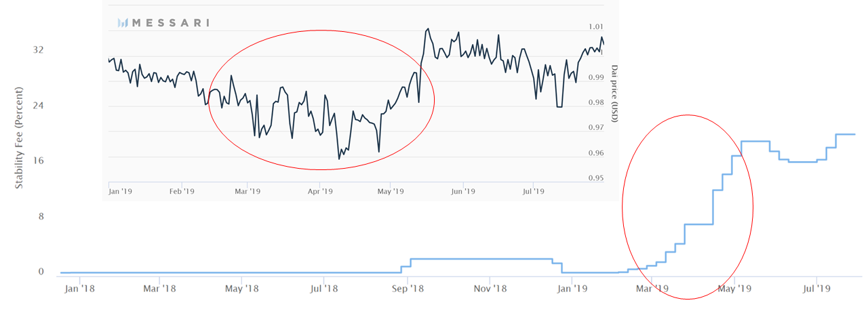Click the Sep '18 label on bottom axis

(x=408, y=289)
